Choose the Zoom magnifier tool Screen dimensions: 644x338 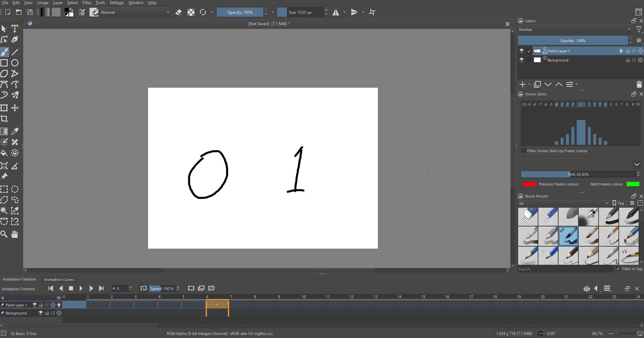pyautogui.click(x=4, y=234)
